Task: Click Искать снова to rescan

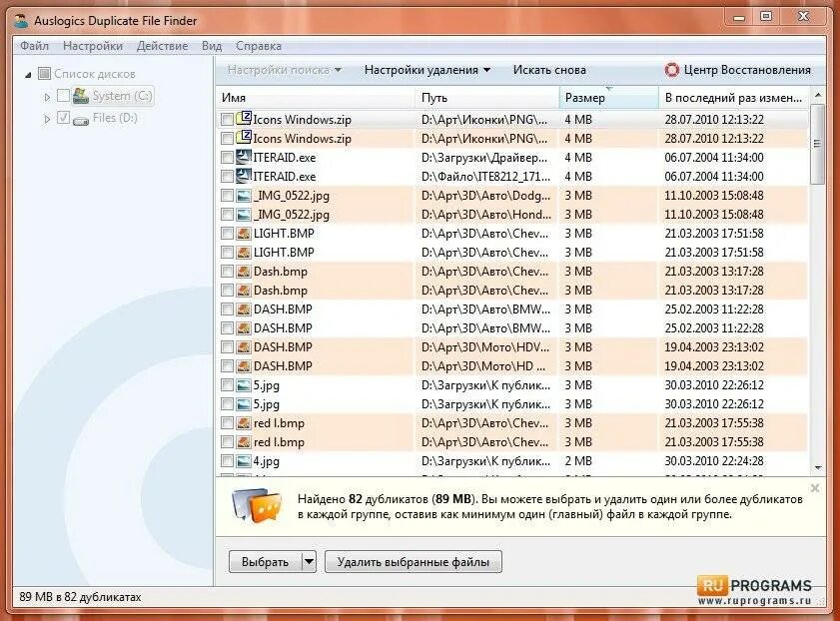Action: coord(549,70)
